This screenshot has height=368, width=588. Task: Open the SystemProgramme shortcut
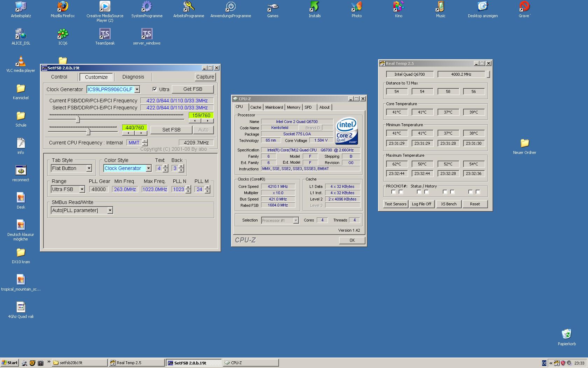point(147,9)
